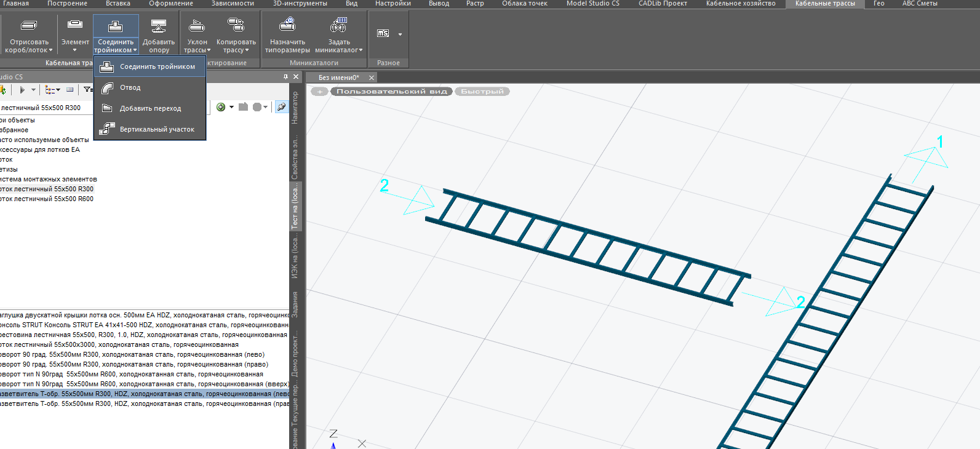
Task: Close the Model Studio CS side panel
Action: (x=296, y=77)
